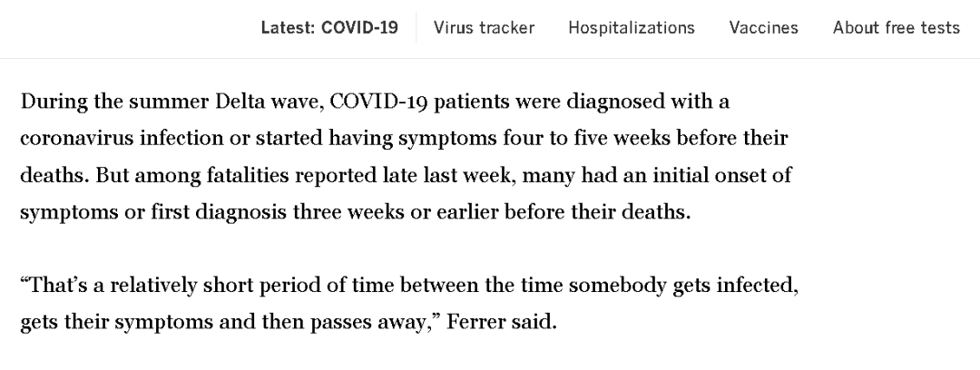Viewport: 980px width, 370px height.
Task: Click the words "initial onset" in the paragraph
Action: [x=710, y=175]
